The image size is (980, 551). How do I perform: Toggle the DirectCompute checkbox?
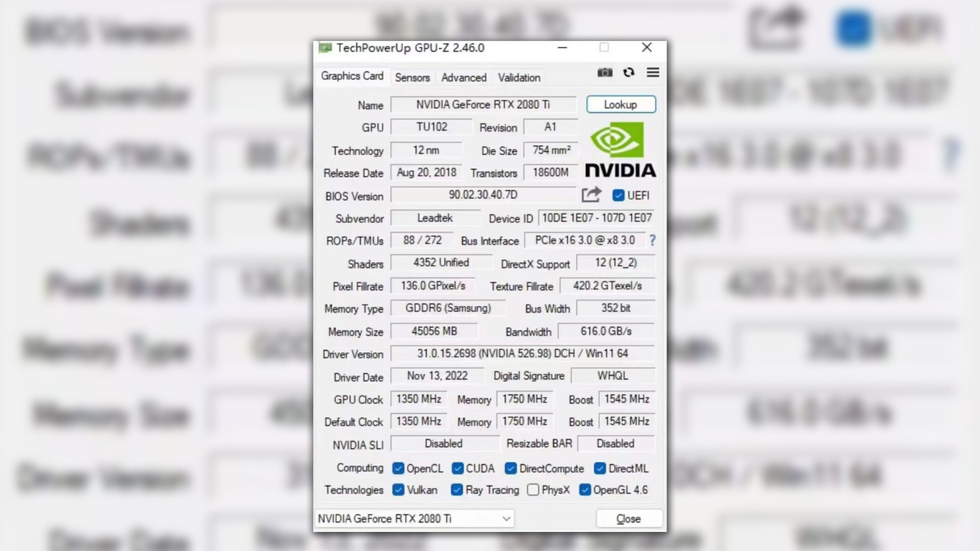[x=511, y=468]
